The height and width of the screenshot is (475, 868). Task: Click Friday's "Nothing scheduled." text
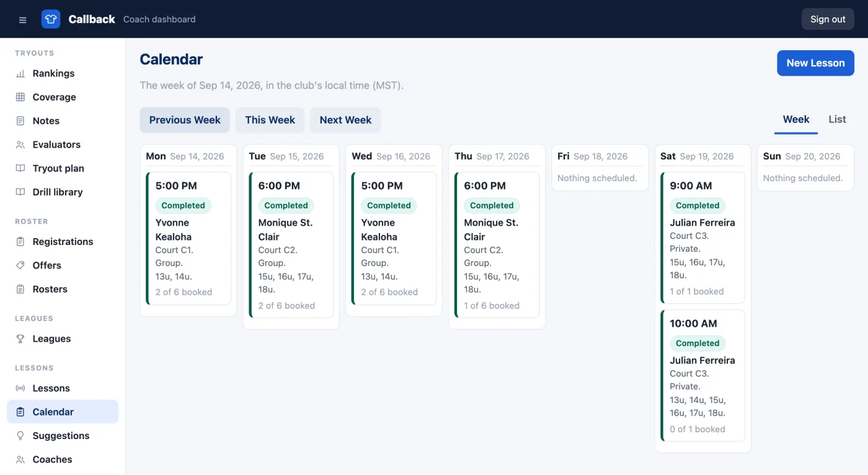point(597,179)
